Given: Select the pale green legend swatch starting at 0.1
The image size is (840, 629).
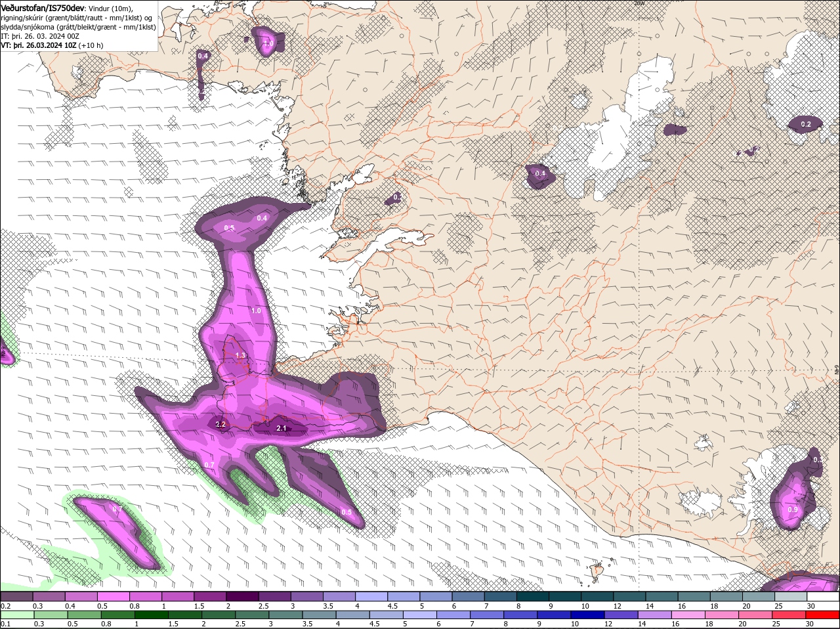Looking at the screenshot, I should tap(16, 615).
